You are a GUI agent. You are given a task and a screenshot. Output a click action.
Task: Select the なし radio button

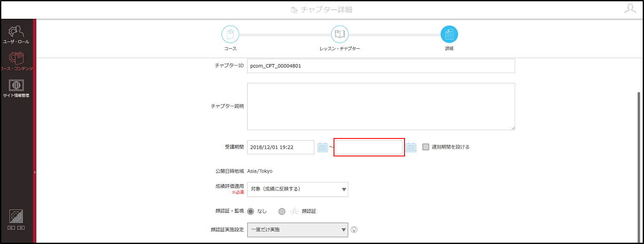[x=251, y=211]
